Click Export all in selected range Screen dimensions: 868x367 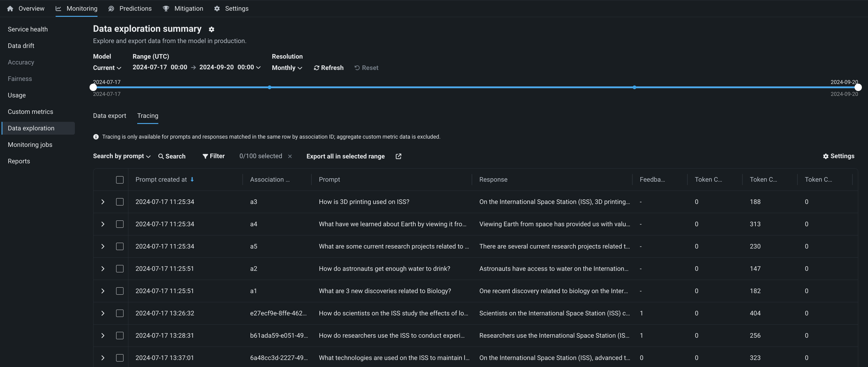coord(345,156)
